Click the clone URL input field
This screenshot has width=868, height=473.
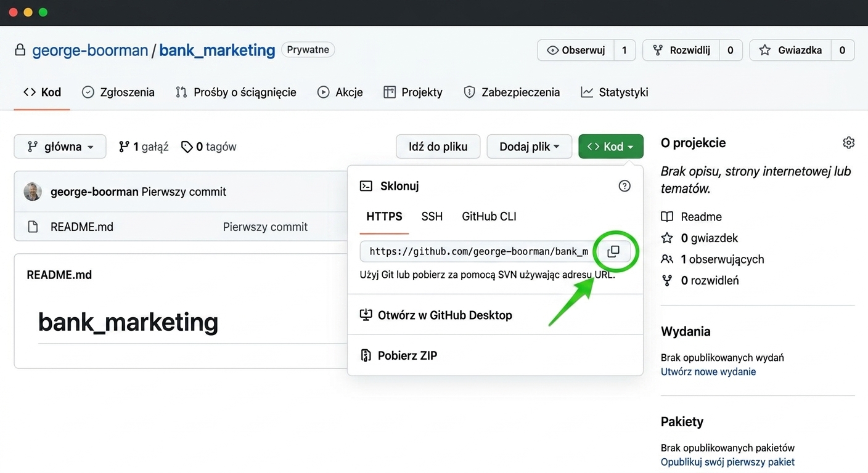478,251
